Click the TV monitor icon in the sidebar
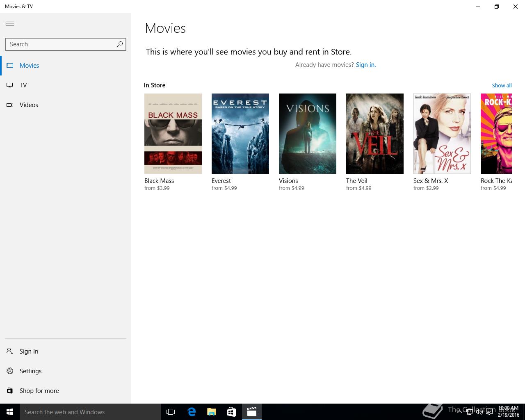 click(x=10, y=85)
